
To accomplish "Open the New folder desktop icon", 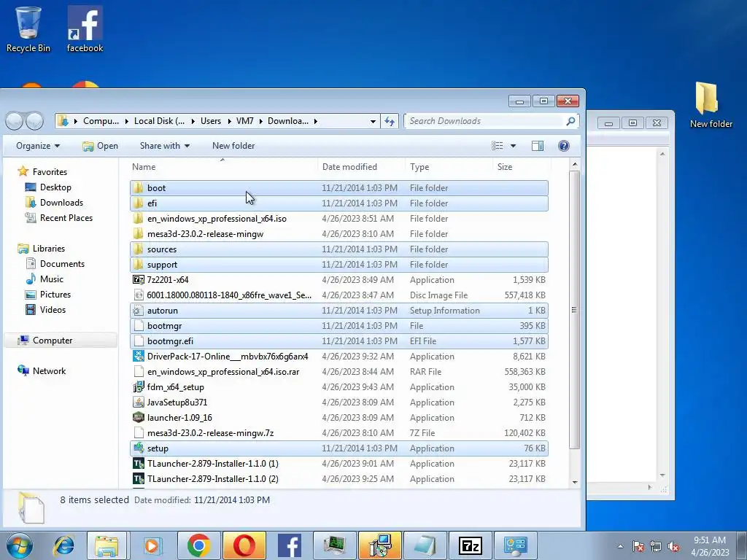I will coord(711,105).
